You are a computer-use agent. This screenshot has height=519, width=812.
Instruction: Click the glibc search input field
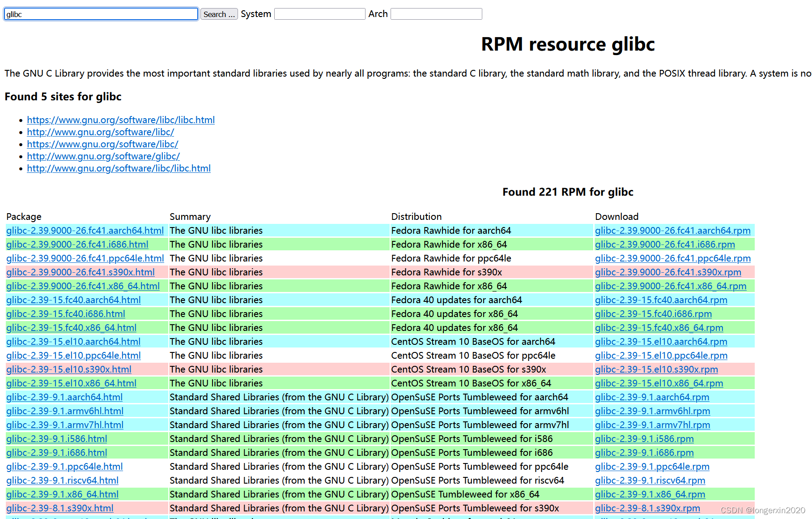100,14
